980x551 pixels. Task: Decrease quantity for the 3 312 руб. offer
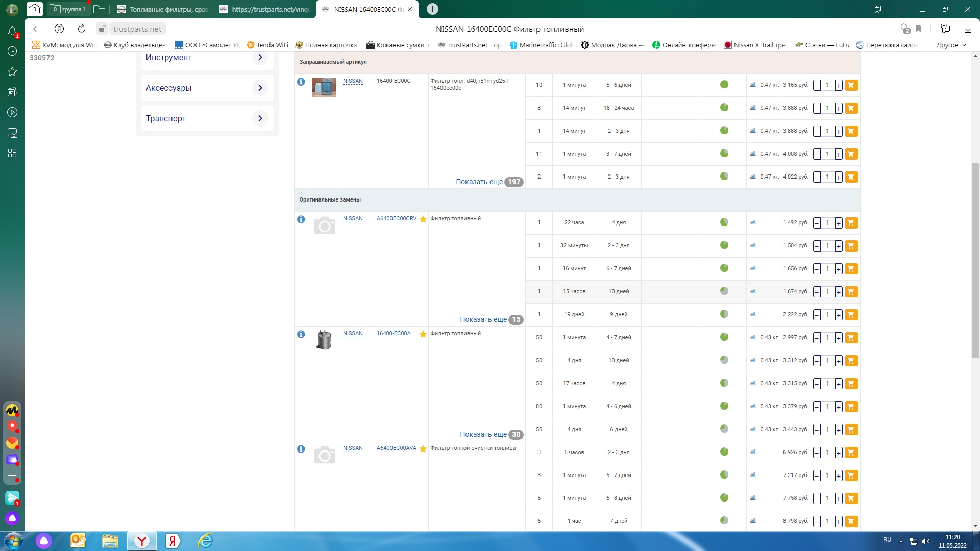(817, 361)
